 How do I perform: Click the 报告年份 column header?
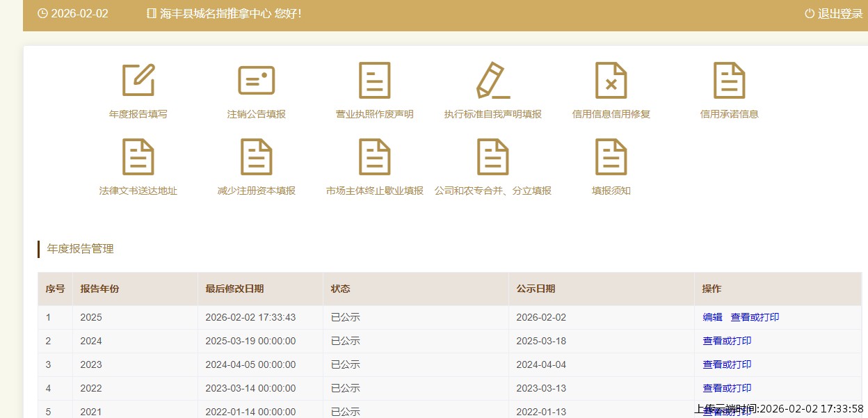99,289
